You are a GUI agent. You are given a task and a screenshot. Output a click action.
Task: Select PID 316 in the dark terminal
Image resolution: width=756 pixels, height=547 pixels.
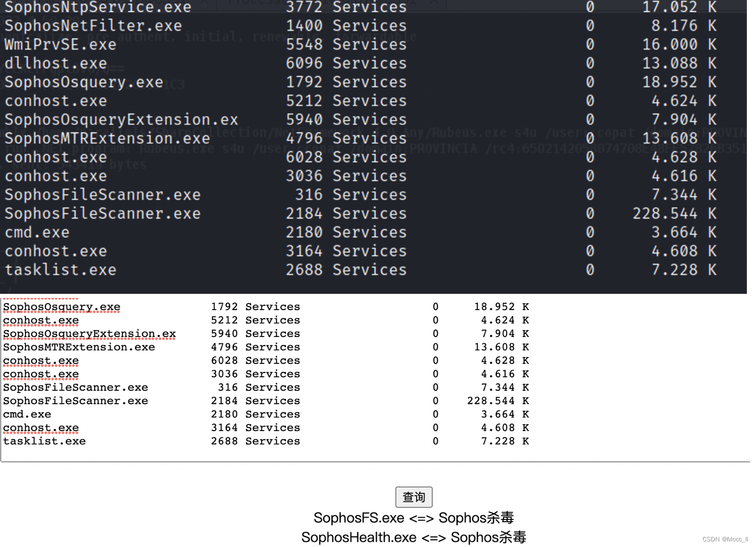(309, 195)
